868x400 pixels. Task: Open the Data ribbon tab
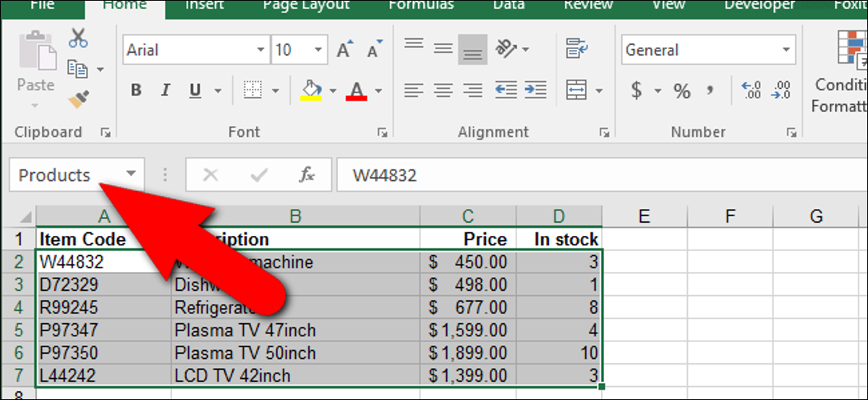point(509,5)
